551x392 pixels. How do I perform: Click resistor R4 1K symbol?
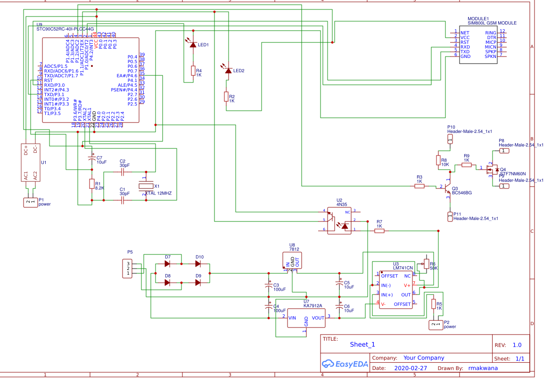coord(193,71)
